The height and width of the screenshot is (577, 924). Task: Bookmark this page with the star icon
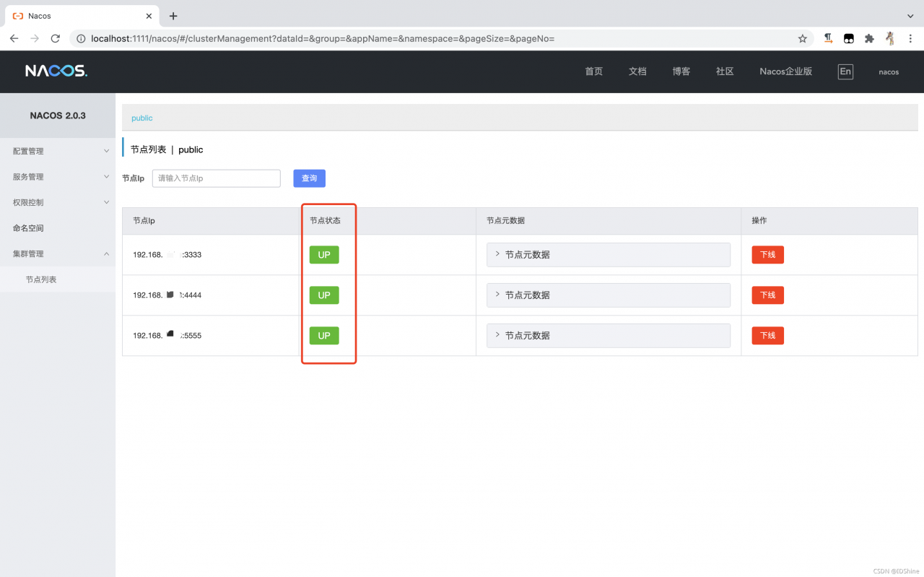(x=802, y=38)
